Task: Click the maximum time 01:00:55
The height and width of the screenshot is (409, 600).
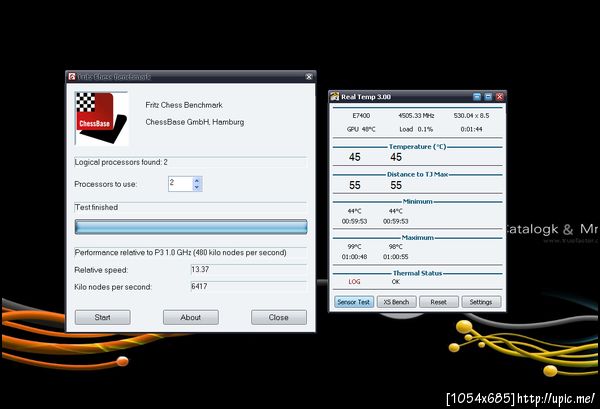Action: 396,257
